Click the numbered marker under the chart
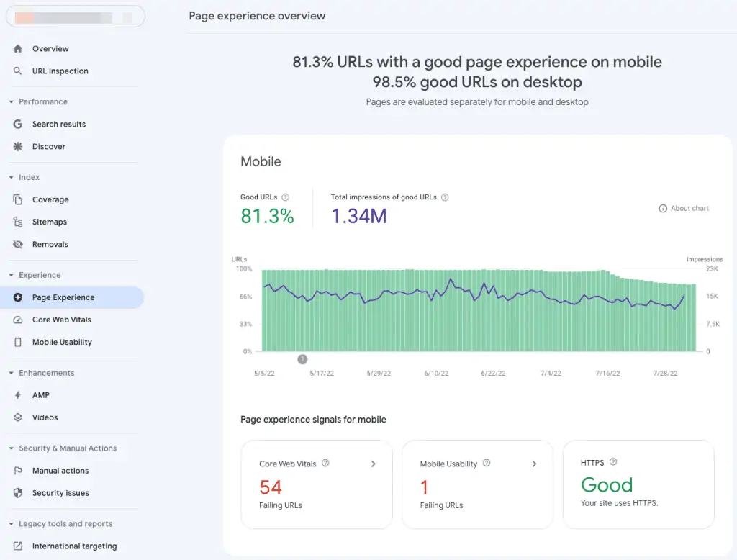The width and height of the screenshot is (737, 560). coord(303,358)
